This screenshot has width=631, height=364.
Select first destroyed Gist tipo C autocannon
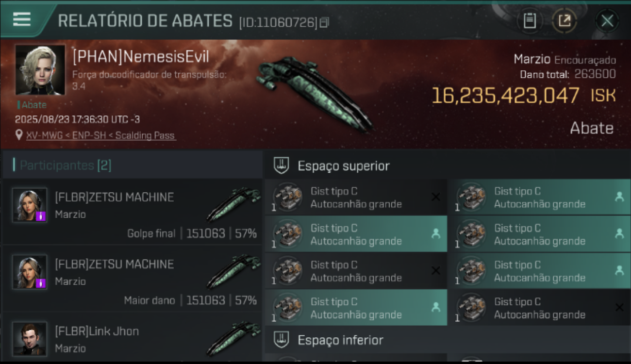[x=356, y=198]
